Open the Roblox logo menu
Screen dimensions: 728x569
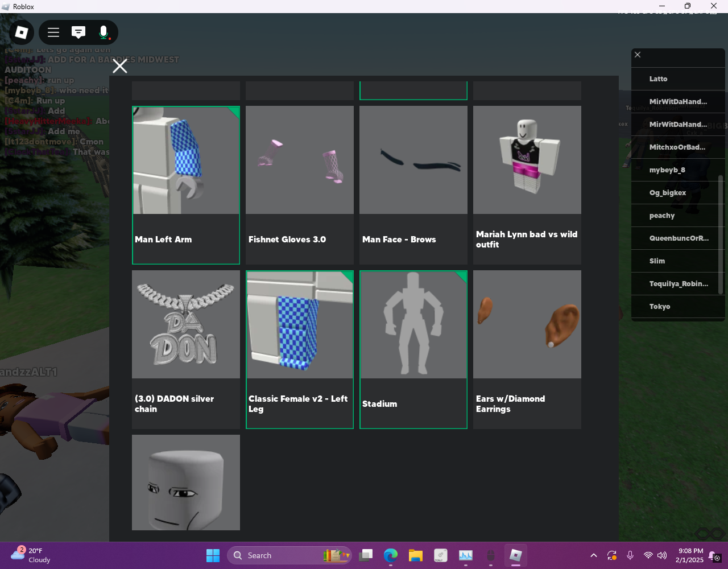coord(22,32)
